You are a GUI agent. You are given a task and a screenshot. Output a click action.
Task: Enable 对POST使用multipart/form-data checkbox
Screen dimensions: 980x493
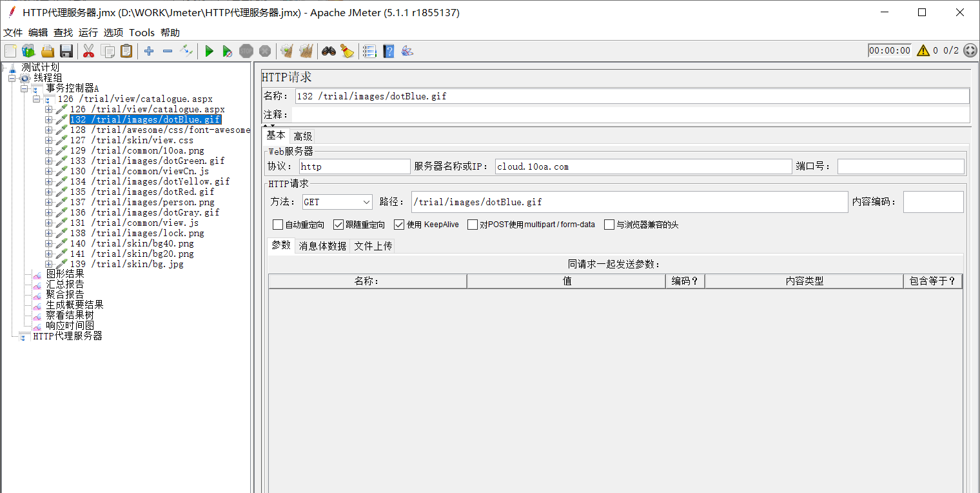(473, 225)
